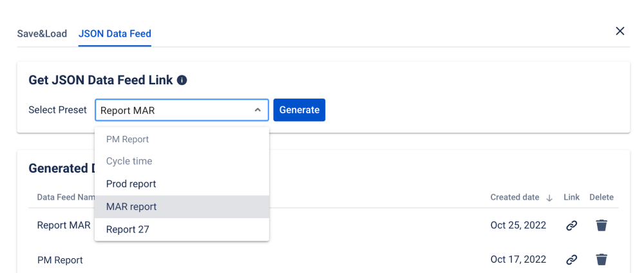Select Prod report preset option
644x273 pixels.
click(131, 184)
